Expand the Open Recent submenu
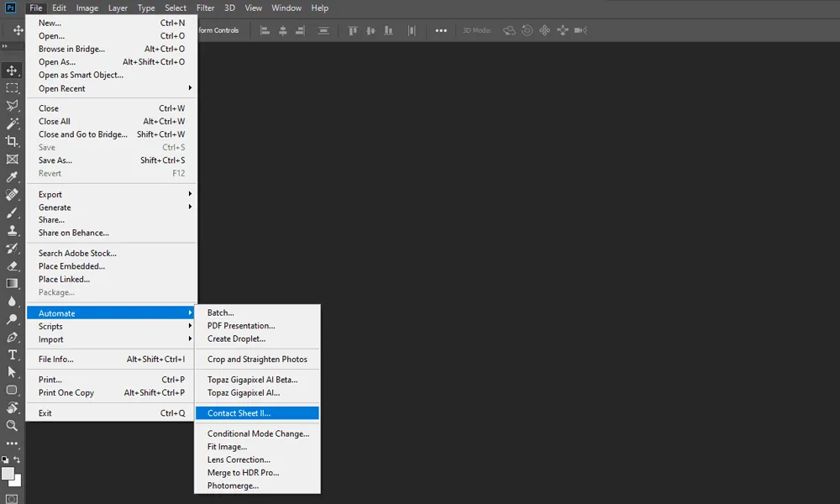The width and height of the screenshot is (840, 504). tap(112, 88)
